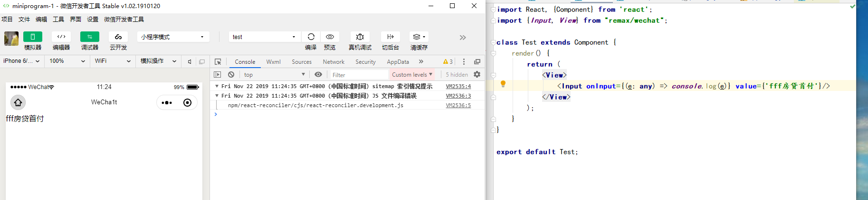Toggle the console sidebar
868x200 pixels.
coord(218,74)
